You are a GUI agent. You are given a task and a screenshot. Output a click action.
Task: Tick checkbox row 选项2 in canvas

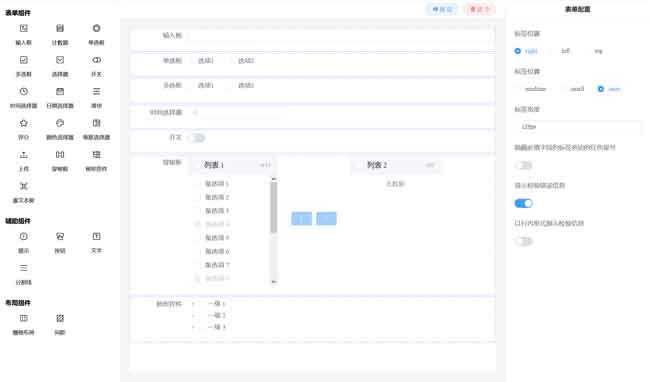coord(230,85)
